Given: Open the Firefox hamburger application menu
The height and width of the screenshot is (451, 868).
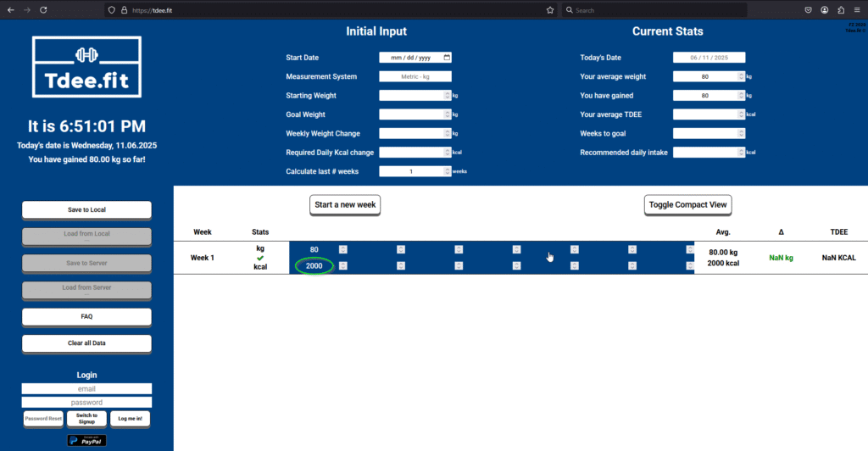Looking at the screenshot, I should pos(857,10).
